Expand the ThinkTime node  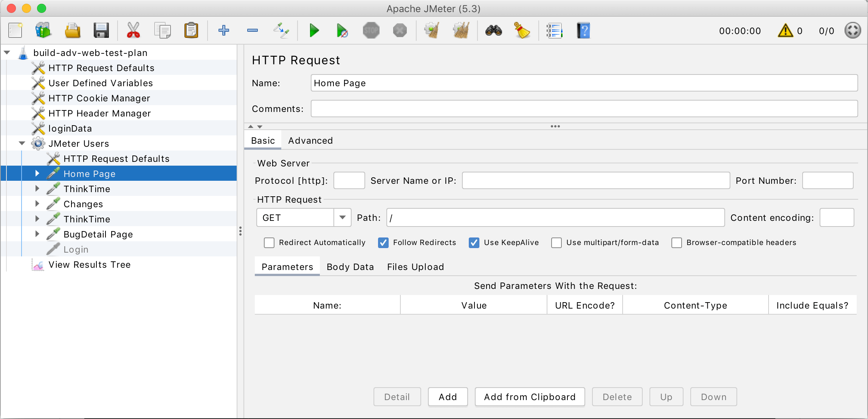(x=37, y=189)
